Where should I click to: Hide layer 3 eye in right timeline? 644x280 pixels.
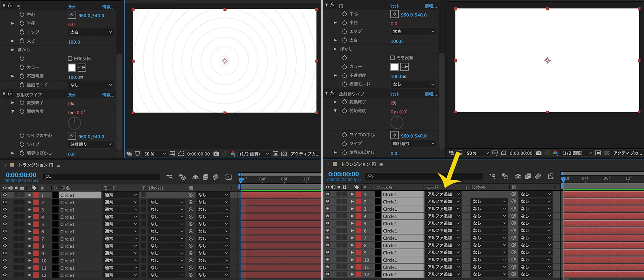(328, 209)
